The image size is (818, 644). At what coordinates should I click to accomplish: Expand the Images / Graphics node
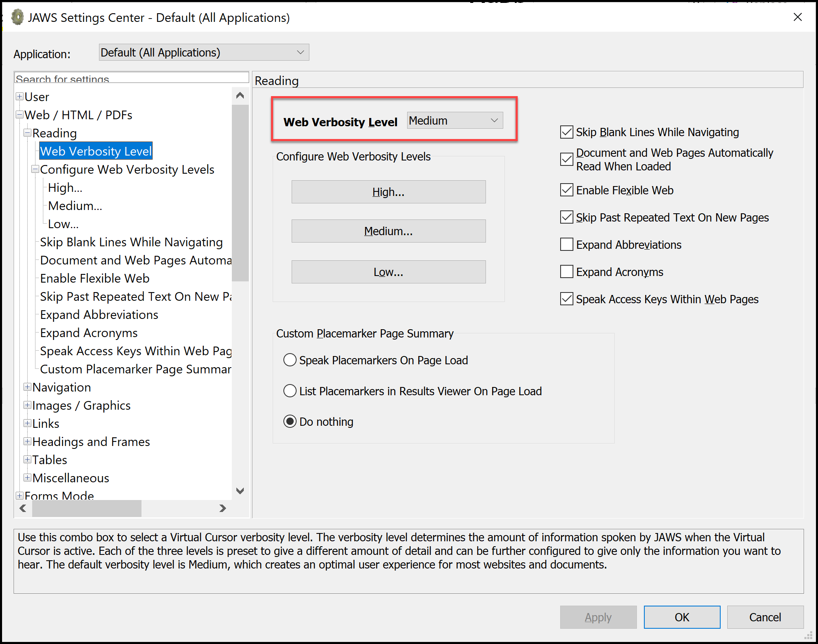[x=27, y=405]
